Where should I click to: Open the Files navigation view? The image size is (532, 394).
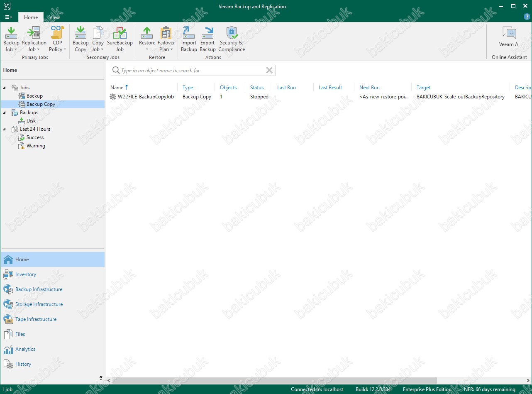coord(52,334)
